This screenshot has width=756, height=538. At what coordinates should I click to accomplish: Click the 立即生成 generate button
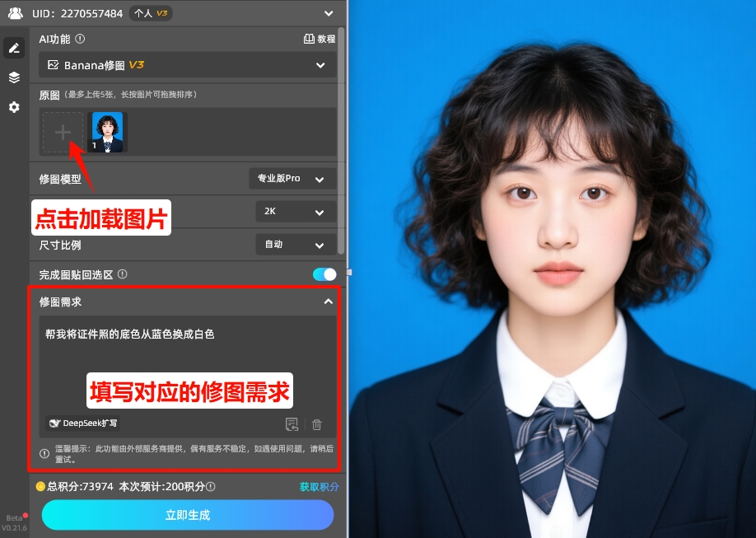(x=187, y=515)
